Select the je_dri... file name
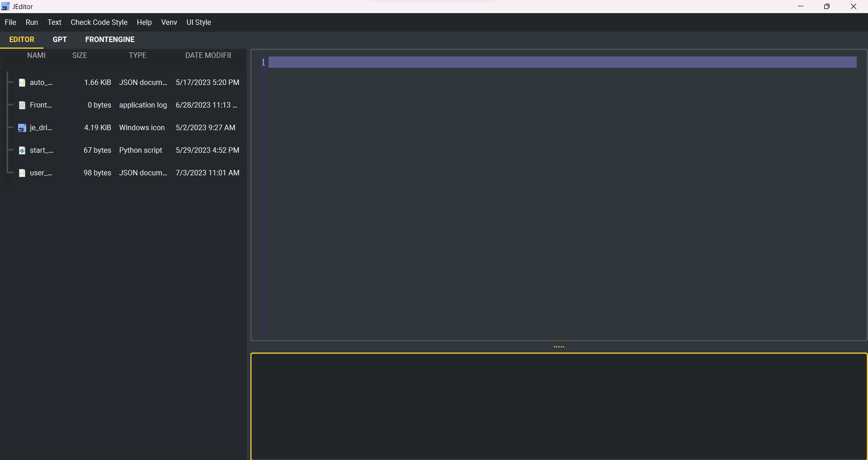 pyautogui.click(x=41, y=127)
